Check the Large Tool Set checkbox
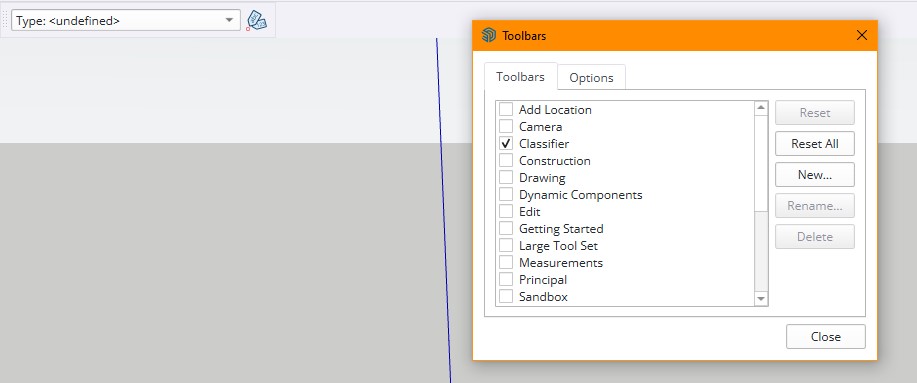This screenshot has height=383, width=917. (506, 246)
